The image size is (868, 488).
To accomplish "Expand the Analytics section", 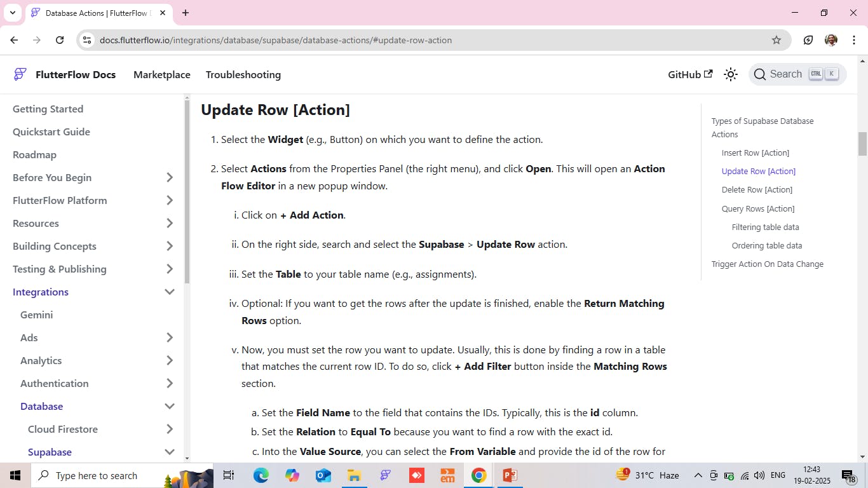I will 170,360.
